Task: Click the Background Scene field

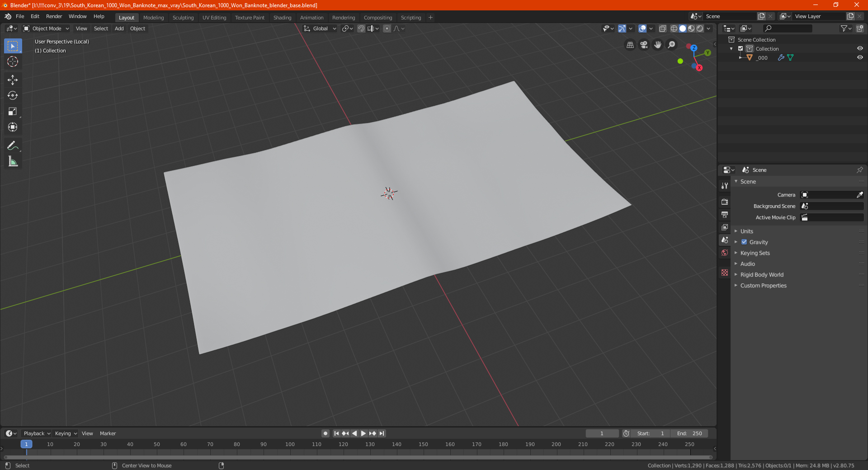Action: click(x=832, y=206)
